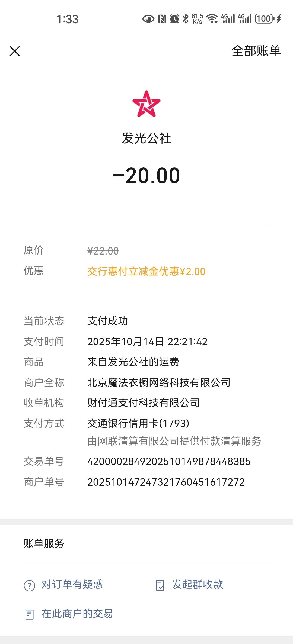
Task: Tap the X close icon
Action: pos(15,51)
